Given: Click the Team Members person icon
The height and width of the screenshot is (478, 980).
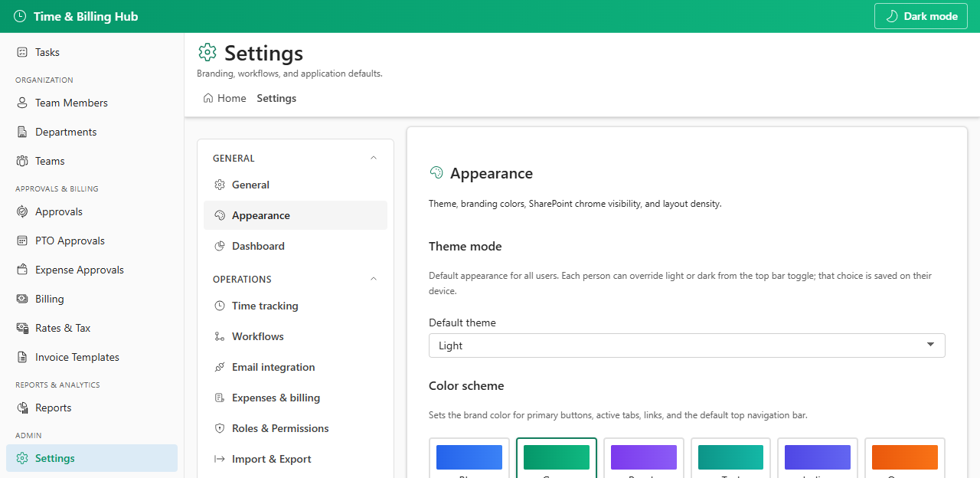Looking at the screenshot, I should 22,103.
